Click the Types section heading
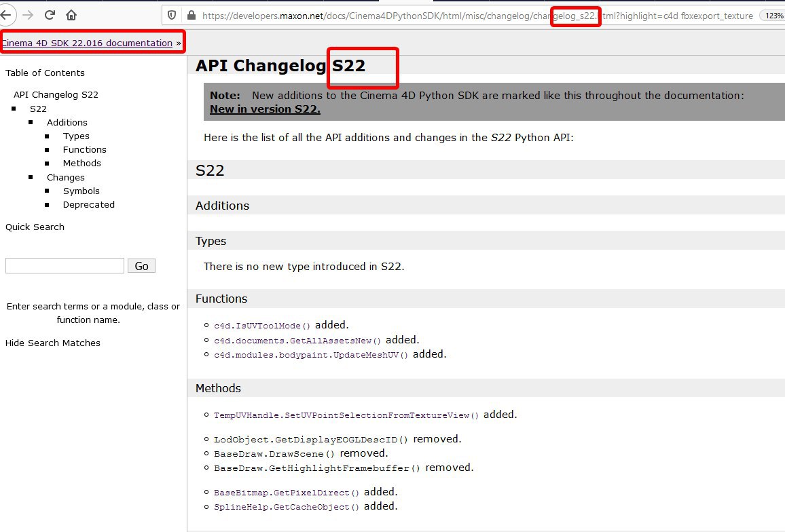Screen dimensions: 785x532 coord(211,241)
